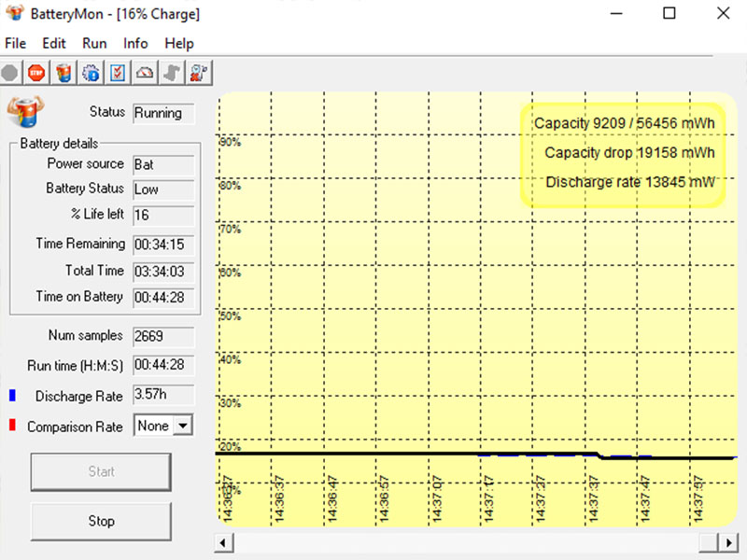Minimize the BatteryMon window
Screen dimensions: 747x560
[616, 13]
